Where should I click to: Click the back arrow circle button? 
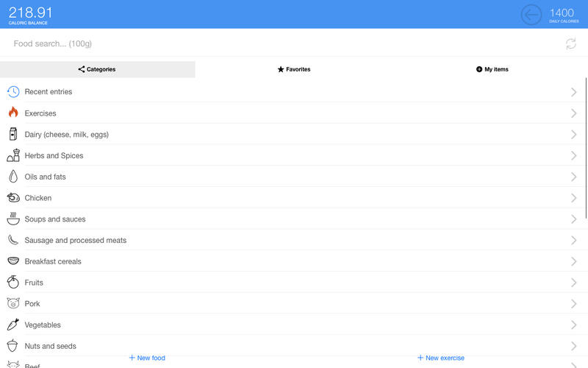click(531, 15)
